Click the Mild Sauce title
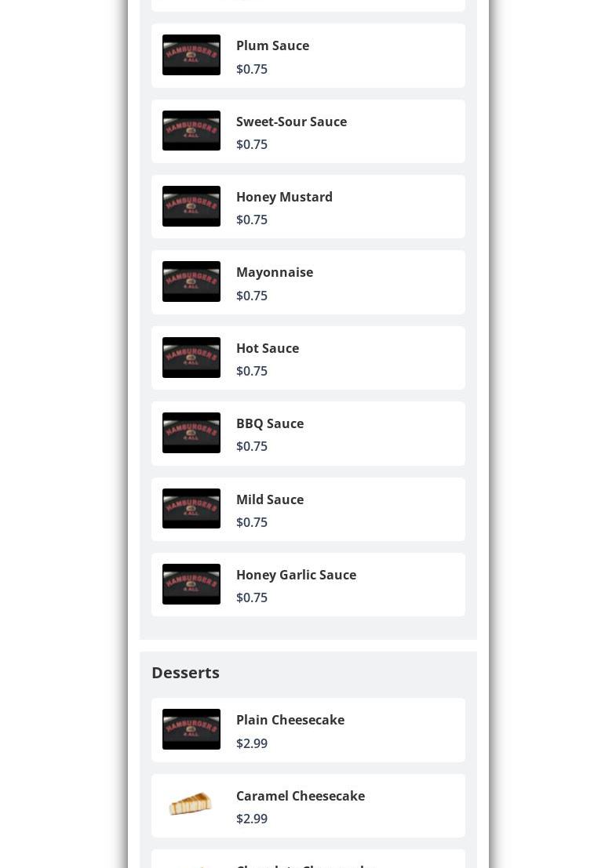616x868 pixels. point(270,499)
